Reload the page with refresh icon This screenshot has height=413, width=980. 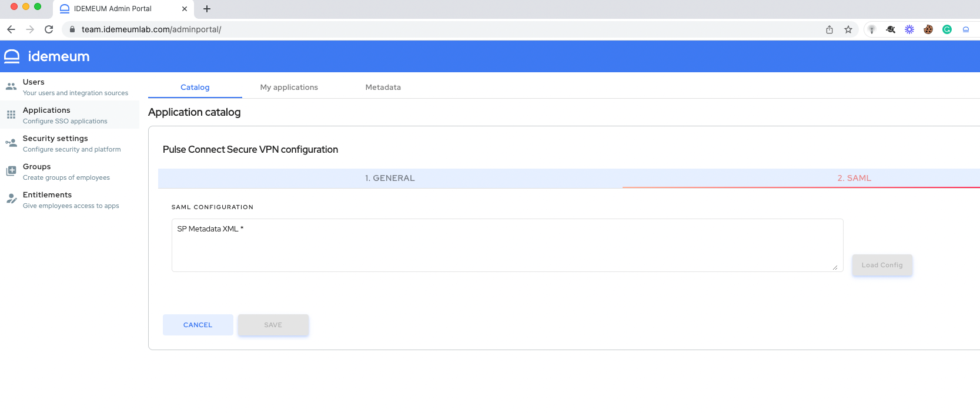[x=49, y=29]
